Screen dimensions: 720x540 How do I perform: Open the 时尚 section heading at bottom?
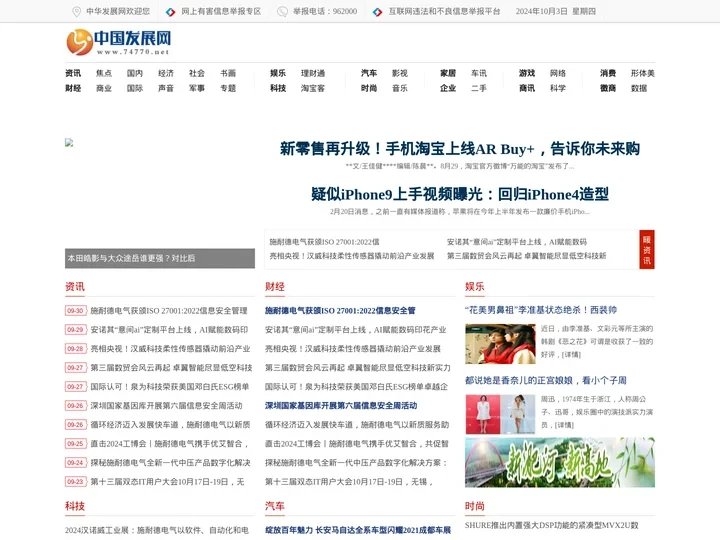pyautogui.click(x=474, y=506)
